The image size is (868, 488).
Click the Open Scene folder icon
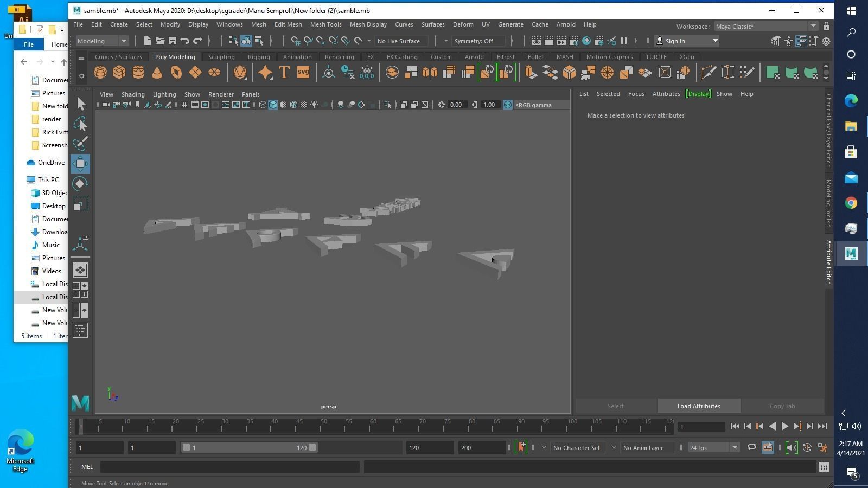[x=160, y=41]
